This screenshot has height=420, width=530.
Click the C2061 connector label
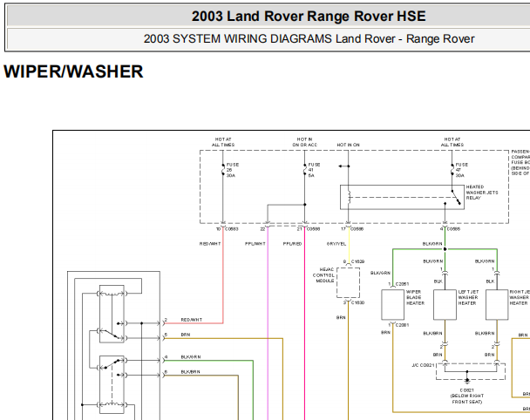[402, 284]
